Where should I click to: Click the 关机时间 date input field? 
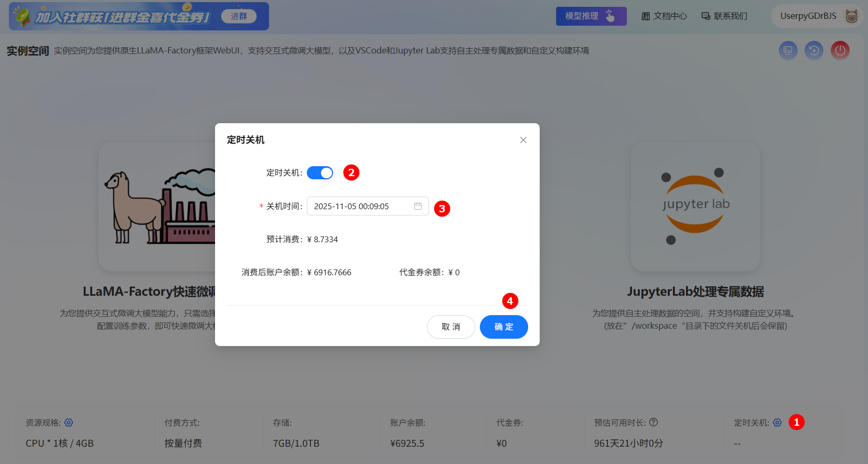368,206
